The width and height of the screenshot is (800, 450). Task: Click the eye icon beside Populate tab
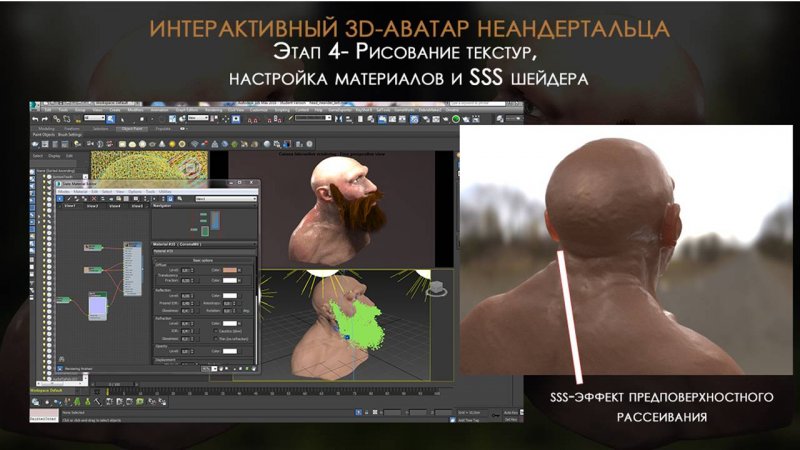(182, 129)
